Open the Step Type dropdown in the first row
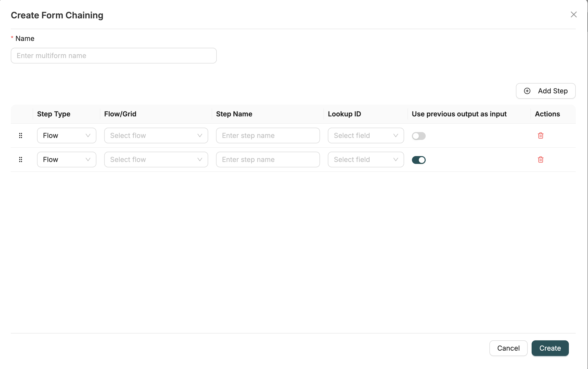The height and width of the screenshot is (369, 588). 66,135
